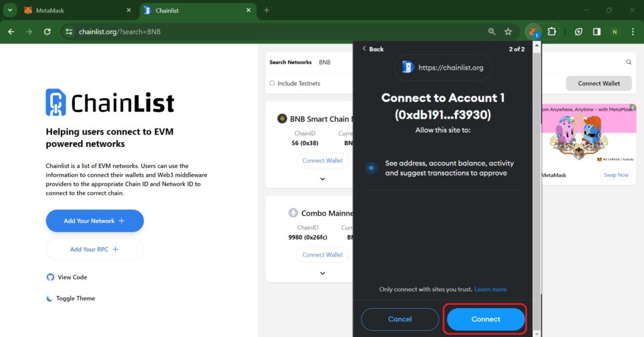Click Connect Wallet under Combo Mainnet
The height and width of the screenshot is (337, 644).
pos(323,255)
